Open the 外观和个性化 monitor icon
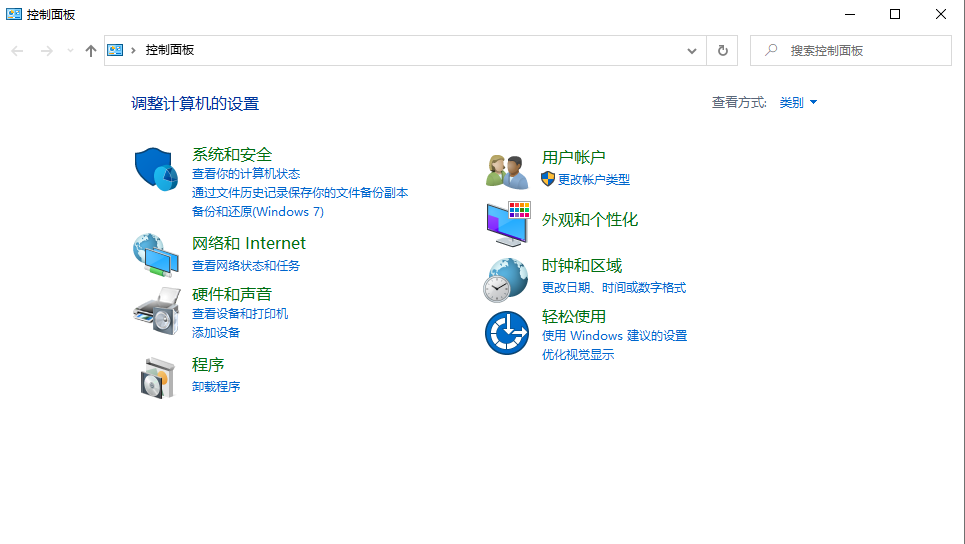Image resolution: width=965 pixels, height=544 pixels. [x=508, y=224]
